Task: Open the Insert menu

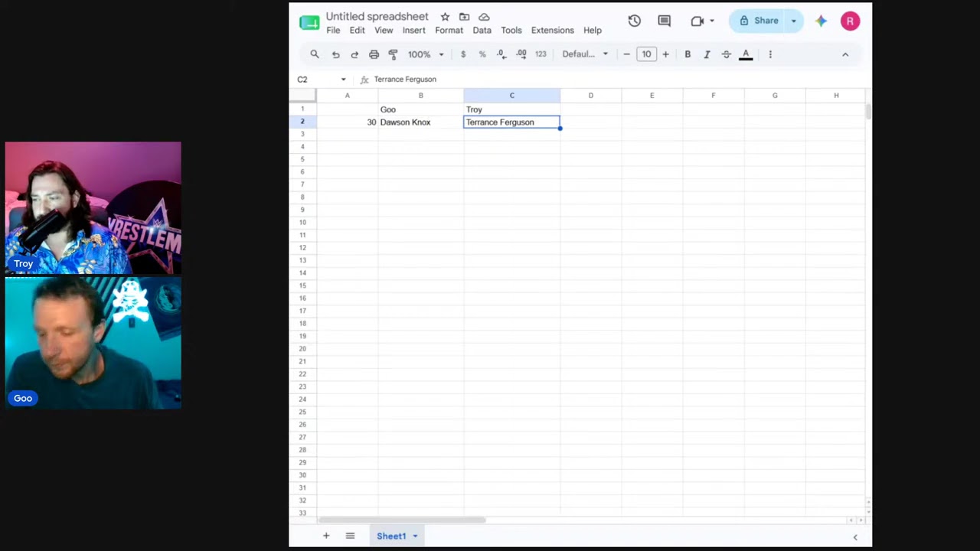Action: 413,31
